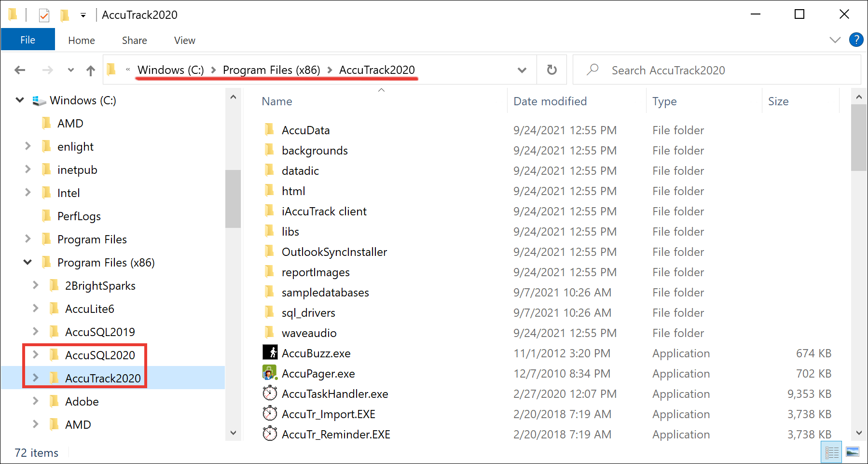Expand the Adobe folder node
Viewport: 868px width, 464px height.
tap(35, 401)
